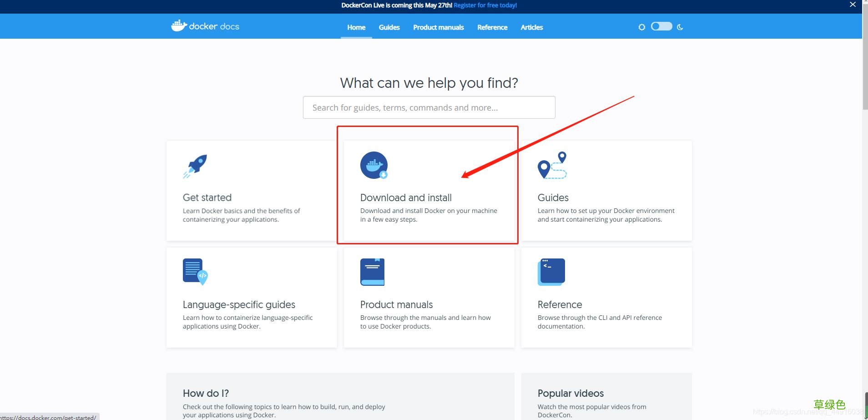Click the Download and install whale icon
868x420 pixels.
click(x=374, y=165)
